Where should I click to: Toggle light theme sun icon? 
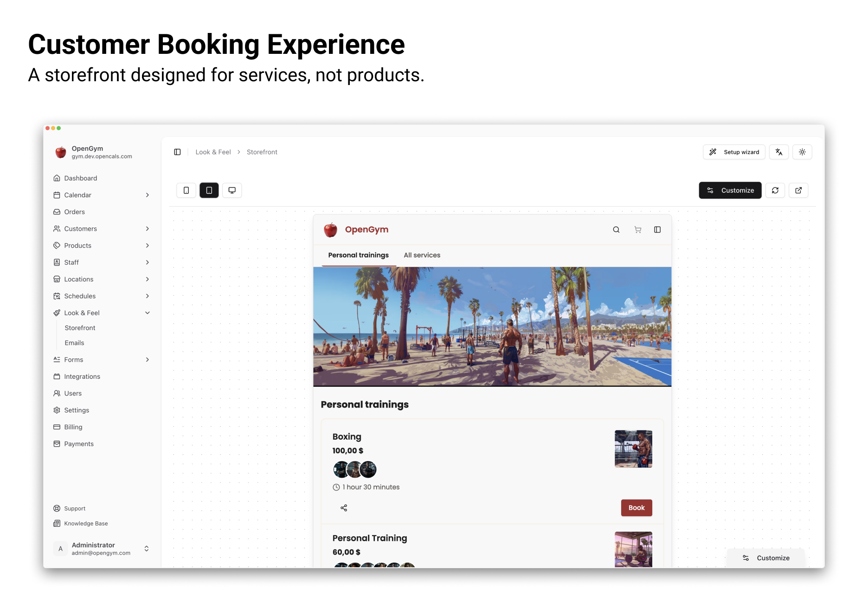pyautogui.click(x=802, y=152)
